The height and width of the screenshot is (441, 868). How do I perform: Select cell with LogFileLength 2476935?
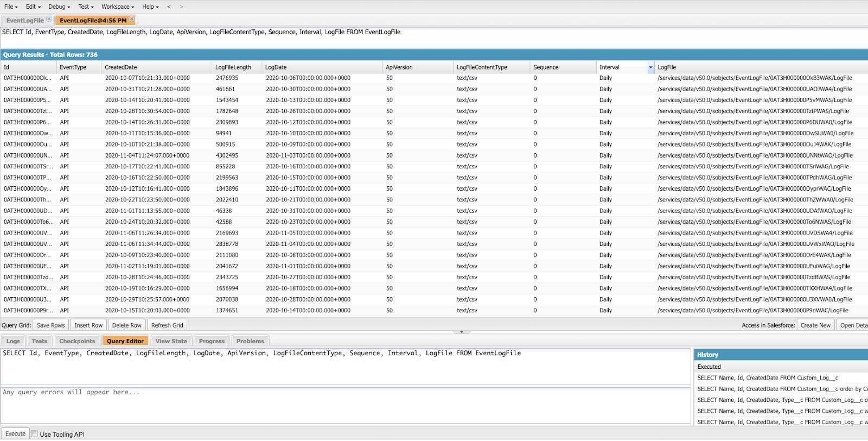(237, 78)
